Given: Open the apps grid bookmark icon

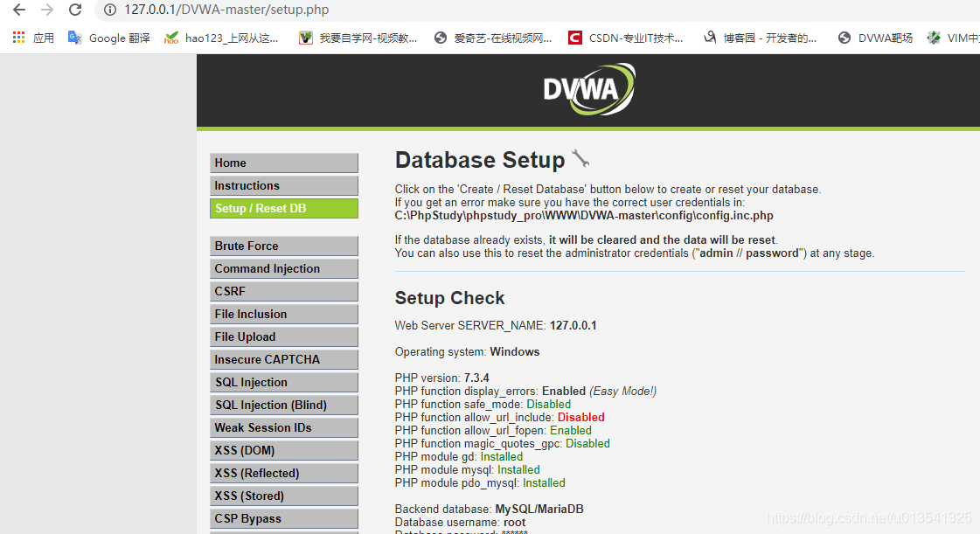Looking at the screenshot, I should 18,38.
